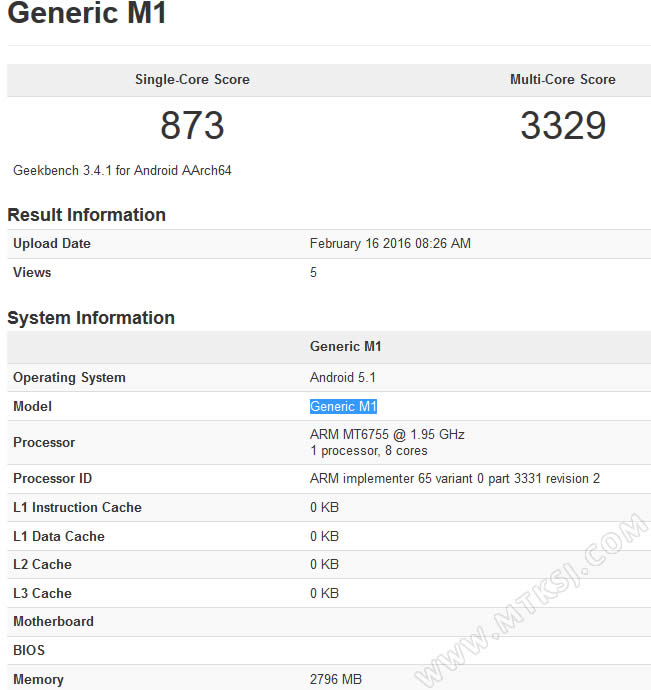Select the Motherboard row label
Image resolution: width=651 pixels, height=690 pixels.
pyautogui.click(x=53, y=621)
